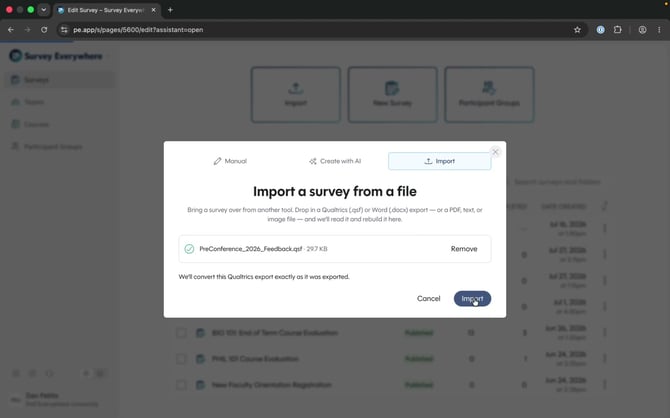Open Teams in the sidebar
The image size is (670, 418).
tap(60, 102)
